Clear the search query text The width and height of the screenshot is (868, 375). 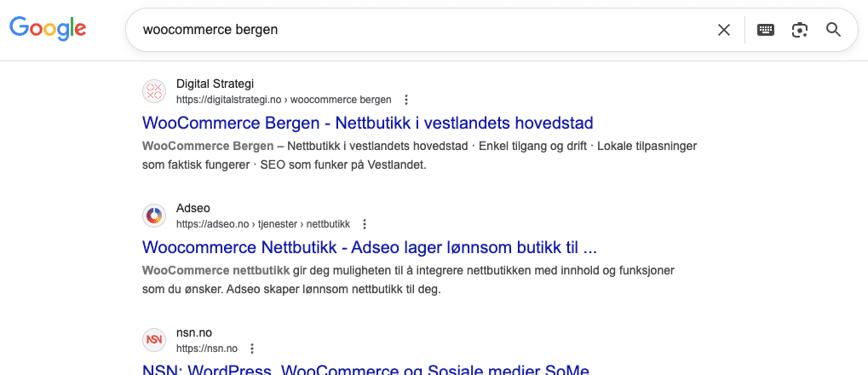[x=724, y=31]
